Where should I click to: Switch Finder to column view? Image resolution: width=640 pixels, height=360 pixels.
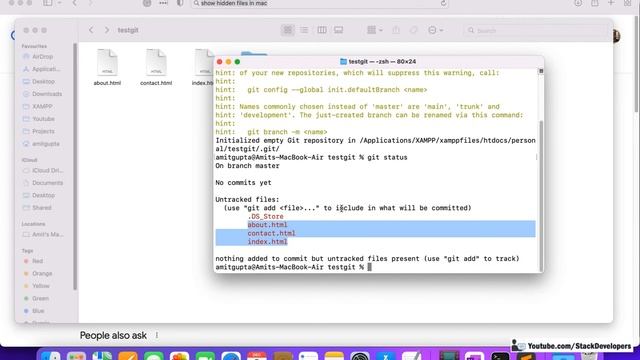coord(322,30)
